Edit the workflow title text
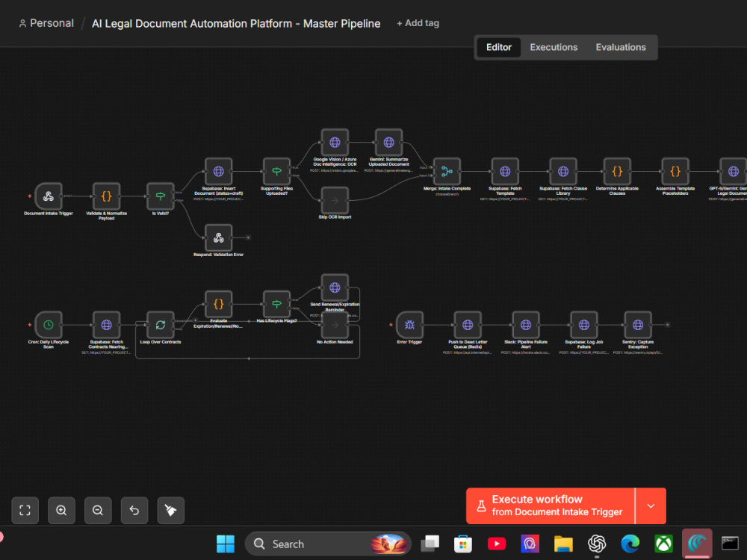Screen dimensions: 747x560 [236, 23]
